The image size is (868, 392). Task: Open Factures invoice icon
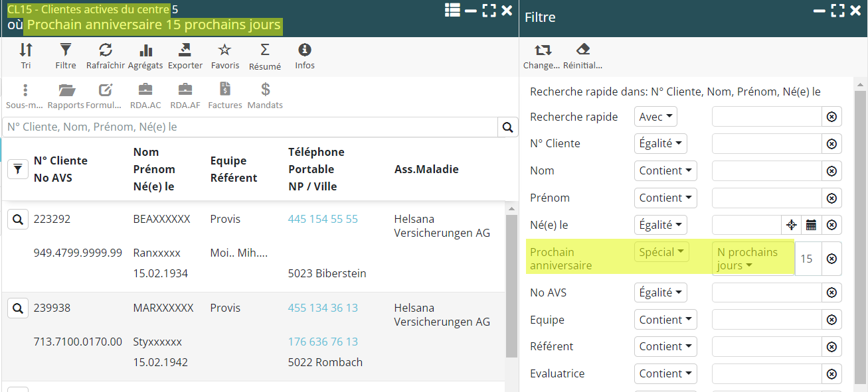(x=224, y=90)
